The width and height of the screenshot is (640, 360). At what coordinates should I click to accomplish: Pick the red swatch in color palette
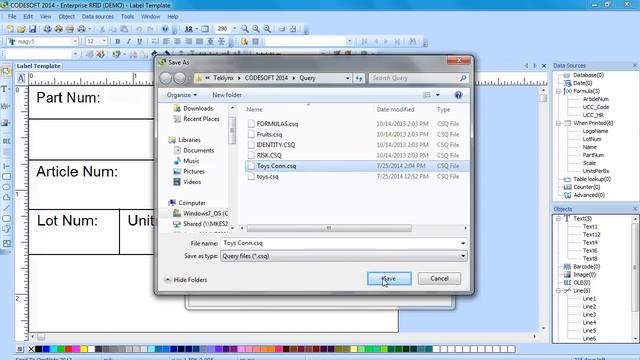(x=69, y=349)
